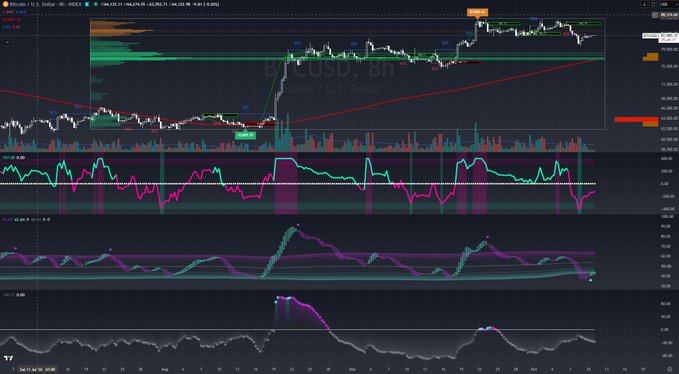Click the TradingView logo at bottom left
Screen dimensions: 679x374
[9, 358]
